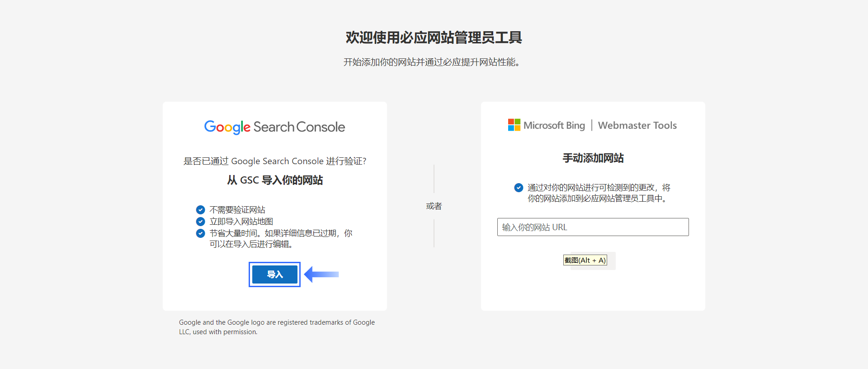Click the Google trademark notice text
Viewport: 868px width, 369px height.
point(277,327)
